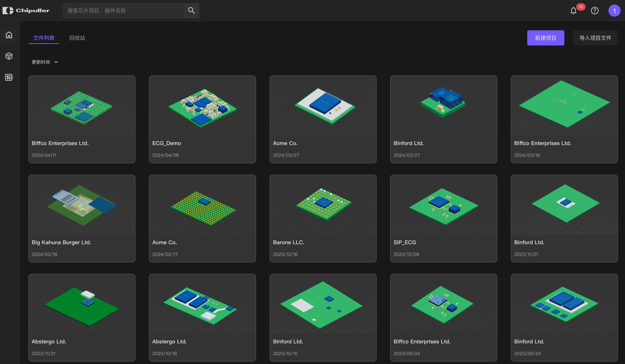Viewport: 625px width, 364px height.
Task: Click the search magnifier icon
Action: click(191, 11)
